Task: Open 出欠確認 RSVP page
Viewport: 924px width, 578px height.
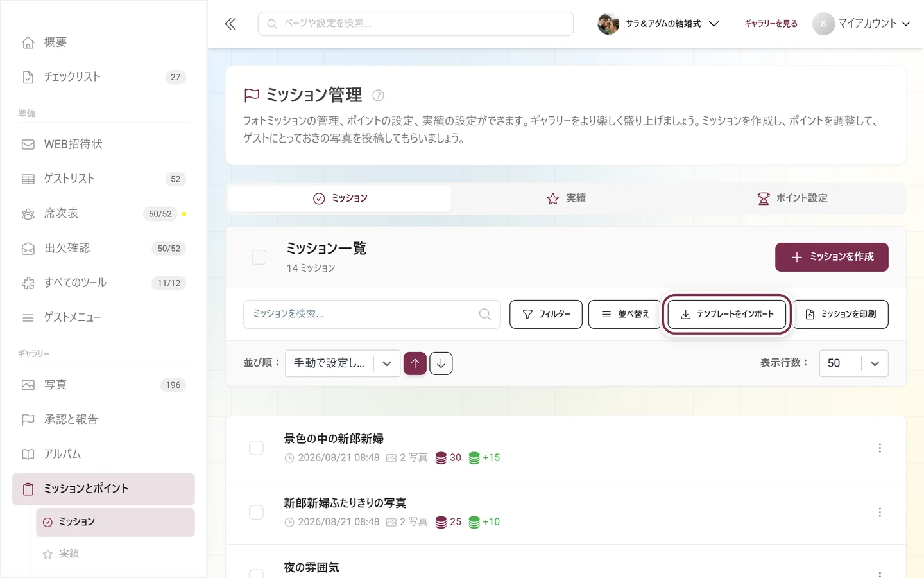Action: coord(103,249)
